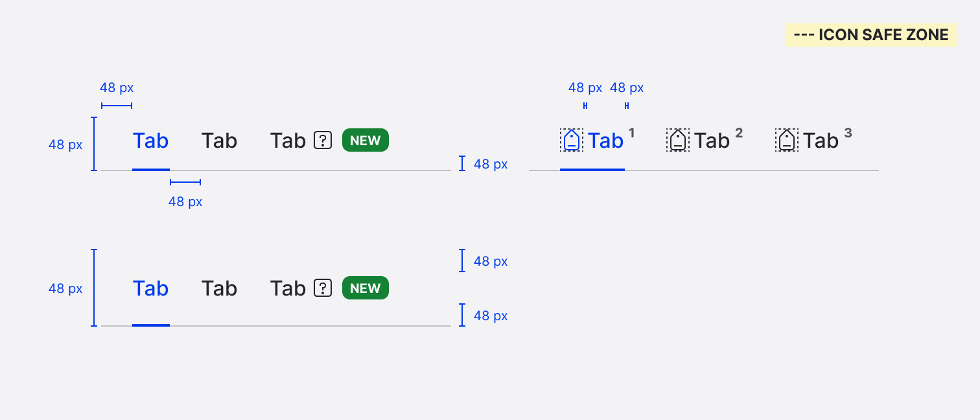Click the blue tag icon beside Tab 1
This screenshot has width=980, height=420.
coord(571,140)
